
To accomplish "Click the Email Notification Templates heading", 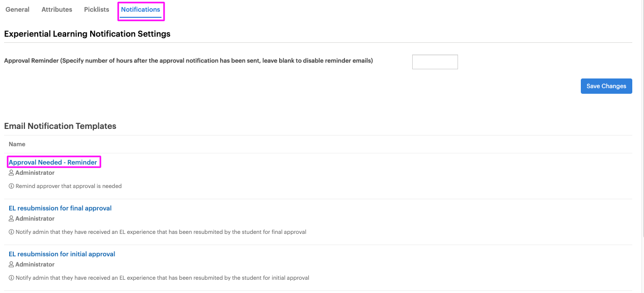I will 60,126.
